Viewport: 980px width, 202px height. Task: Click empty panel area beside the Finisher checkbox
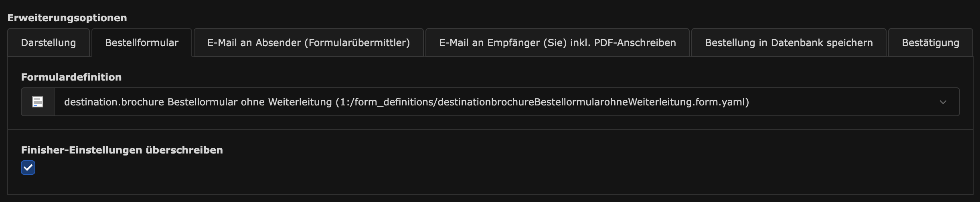coord(481,168)
